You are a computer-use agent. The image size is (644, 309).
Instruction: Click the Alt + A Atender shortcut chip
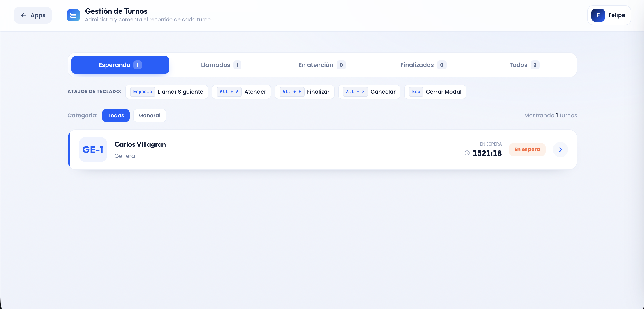point(241,92)
